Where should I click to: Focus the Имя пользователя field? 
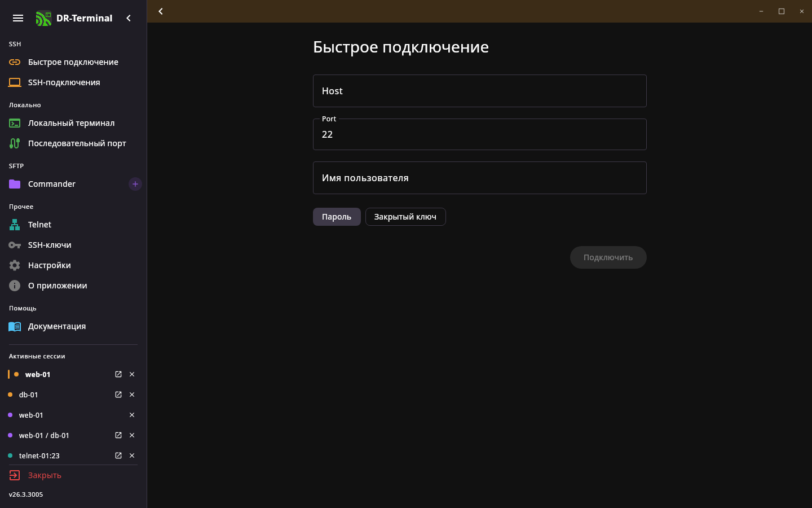pos(480,178)
